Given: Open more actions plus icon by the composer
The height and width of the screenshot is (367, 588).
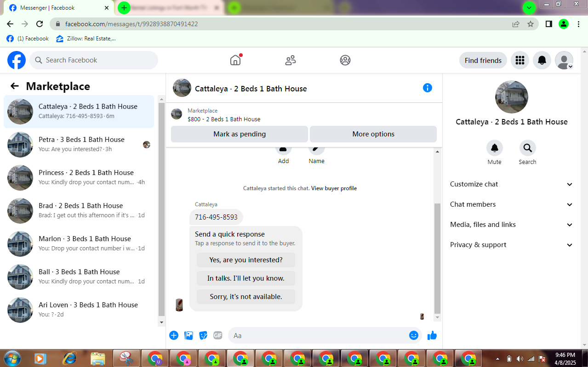Looking at the screenshot, I should [174, 335].
